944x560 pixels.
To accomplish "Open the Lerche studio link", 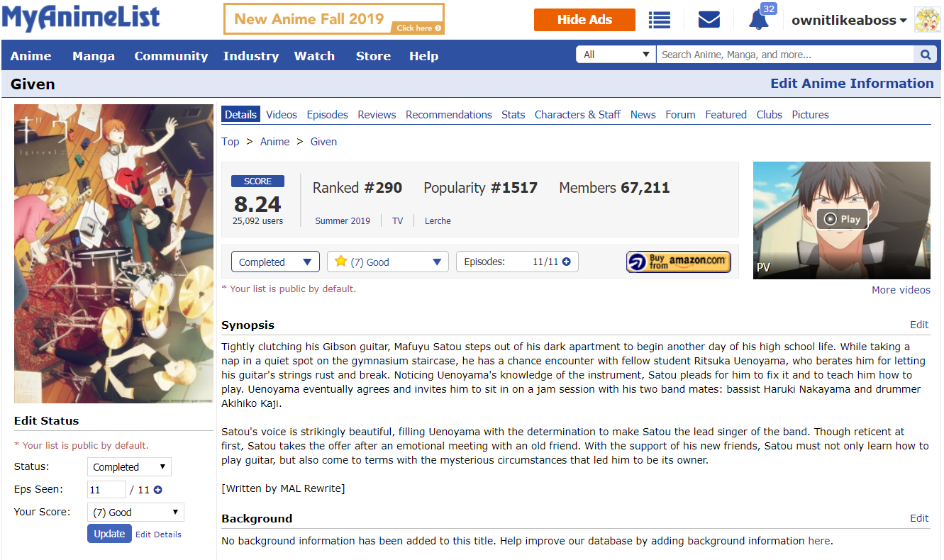I will point(438,221).
